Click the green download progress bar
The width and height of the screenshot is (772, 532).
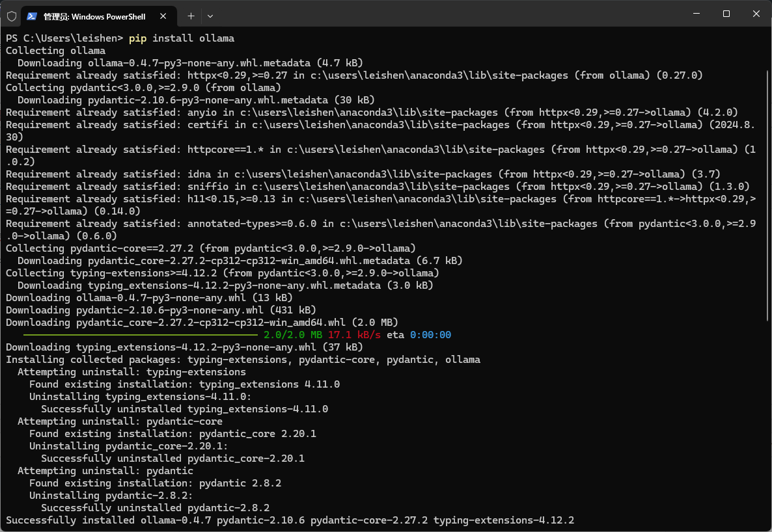tap(141, 336)
